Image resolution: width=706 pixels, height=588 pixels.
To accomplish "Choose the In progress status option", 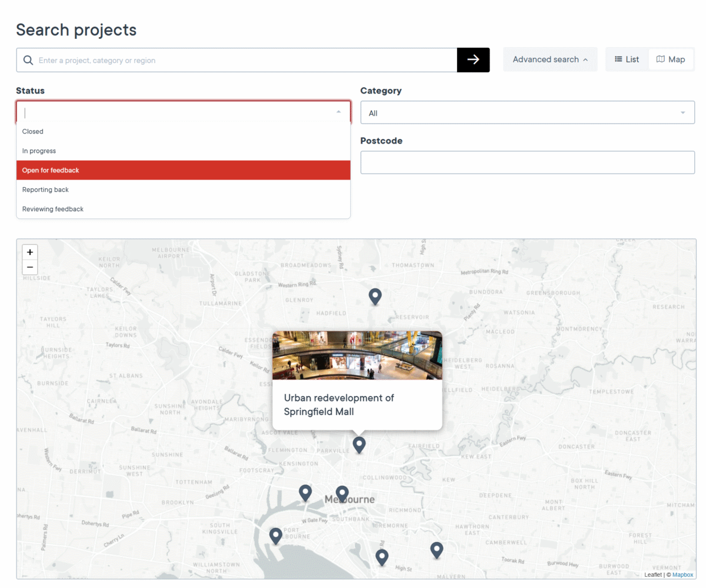I will pos(184,151).
